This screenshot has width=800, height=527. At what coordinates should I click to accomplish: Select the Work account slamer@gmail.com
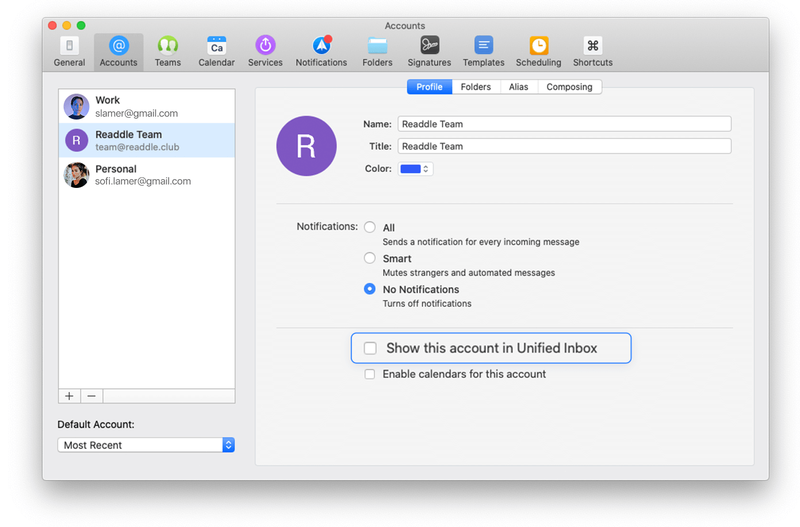coord(147,106)
